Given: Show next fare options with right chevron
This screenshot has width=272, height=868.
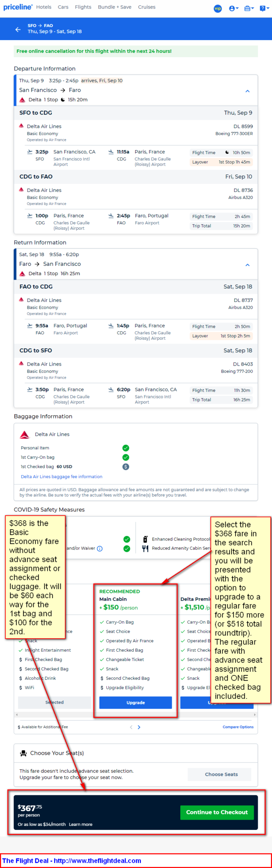Looking at the screenshot, I should 139,727.
